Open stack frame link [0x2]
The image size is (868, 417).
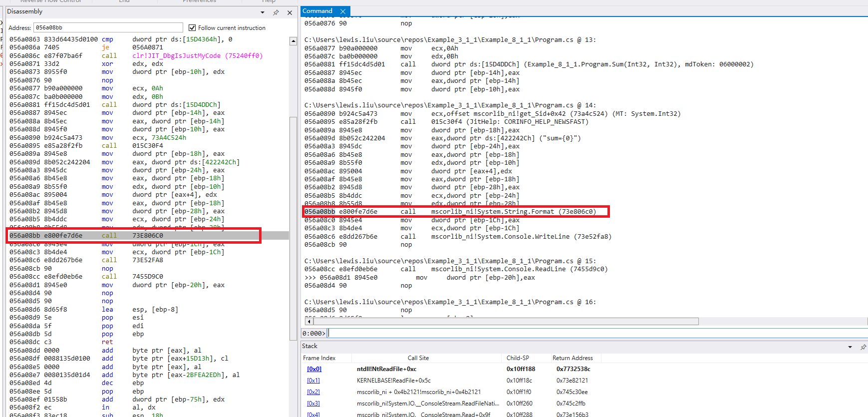(313, 392)
